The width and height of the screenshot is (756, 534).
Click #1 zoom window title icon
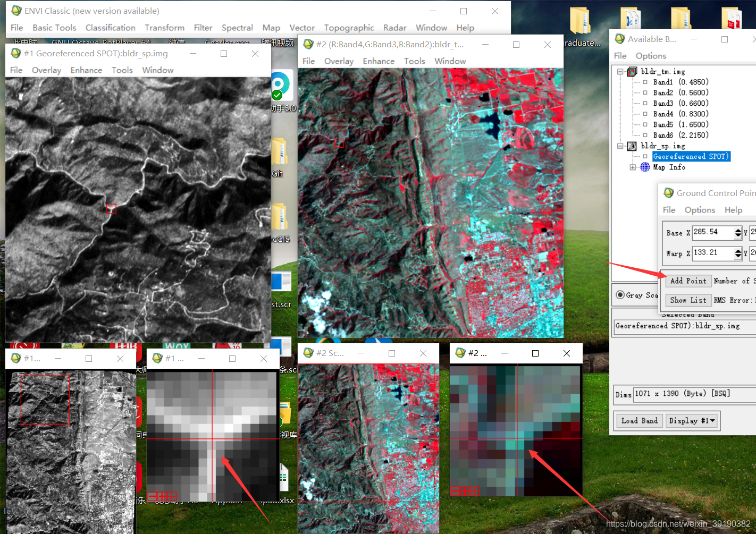click(x=157, y=358)
